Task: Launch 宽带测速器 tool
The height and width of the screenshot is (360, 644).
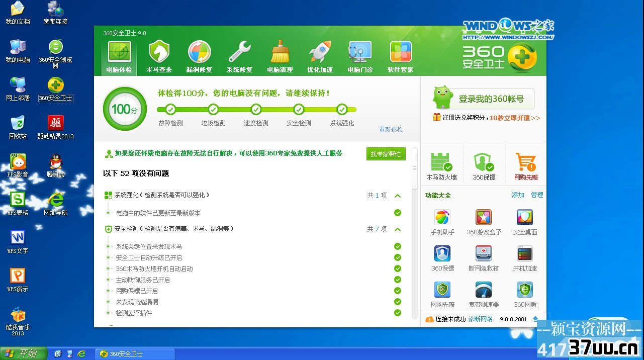Action: [x=484, y=295]
